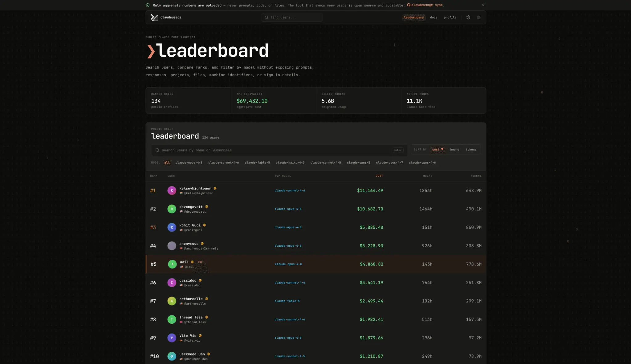The width and height of the screenshot is (631, 364).
Task: Dismiss the privacy banner with the X
Action: (483, 5)
